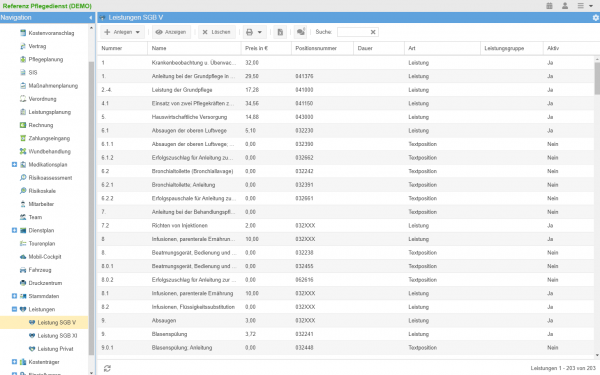Click the Maßnahmenplanung icon

pyautogui.click(x=23, y=86)
